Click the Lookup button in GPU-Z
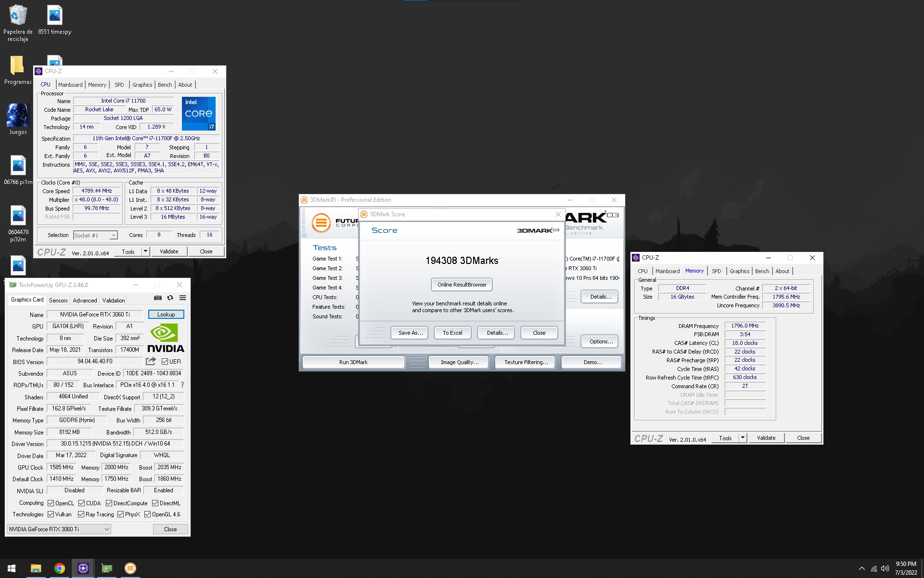 click(166, 315)
